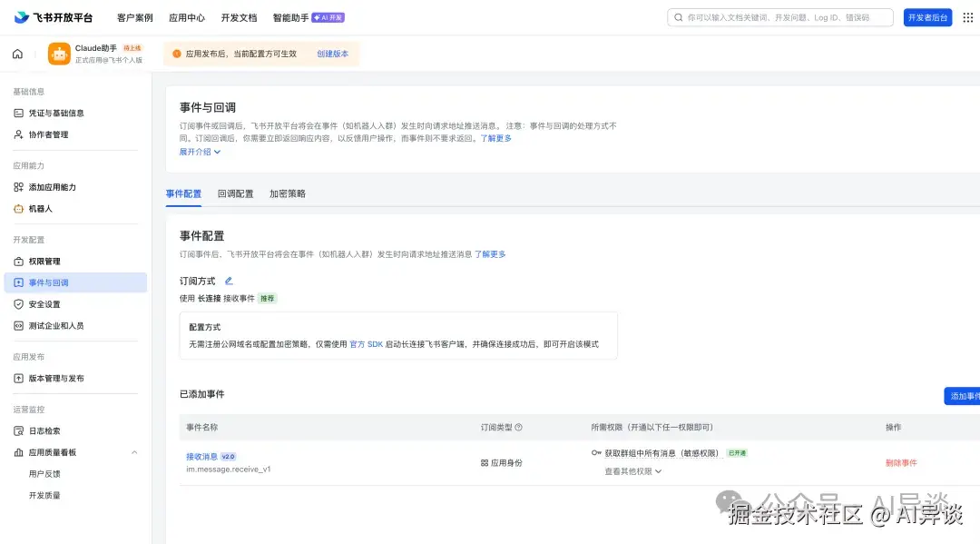Click the 添加事件 button
The width and height of the screenshot is (980, 544).
pos(963,396)
